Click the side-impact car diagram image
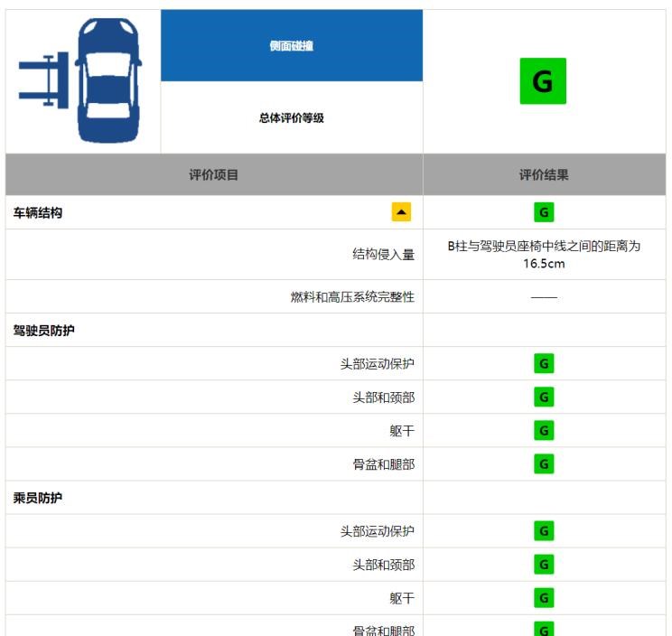672x636 pixels. [x=80, y=80]
